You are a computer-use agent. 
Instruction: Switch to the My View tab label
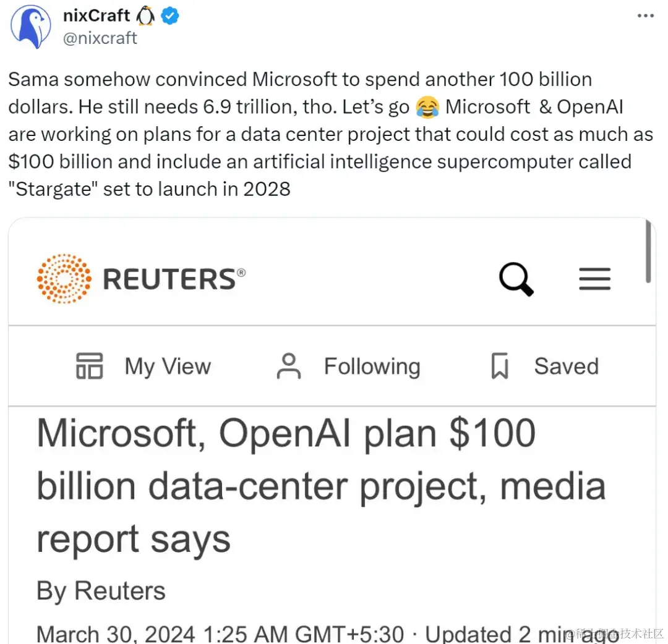168,366
